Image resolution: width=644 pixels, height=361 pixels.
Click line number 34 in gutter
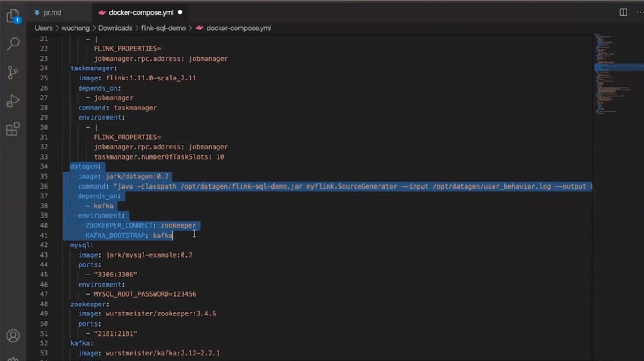[x=44, y=166]
